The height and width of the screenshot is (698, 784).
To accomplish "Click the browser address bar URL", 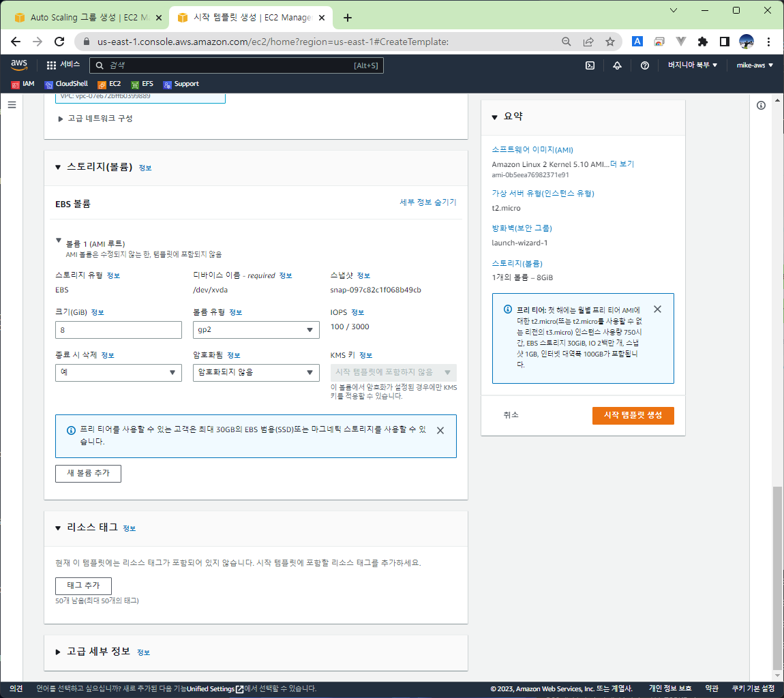I will click(273, 42).
